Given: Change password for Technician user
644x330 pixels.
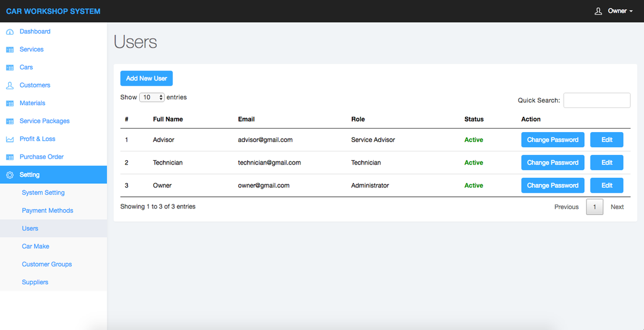Looking at the screenshot, I should tap(552, 163).
